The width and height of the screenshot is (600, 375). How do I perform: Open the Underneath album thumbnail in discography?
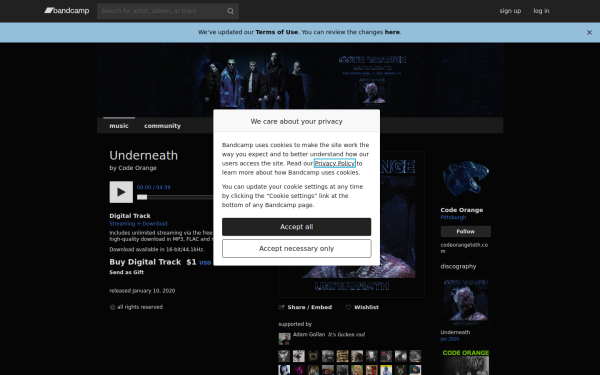click(466, 302)
